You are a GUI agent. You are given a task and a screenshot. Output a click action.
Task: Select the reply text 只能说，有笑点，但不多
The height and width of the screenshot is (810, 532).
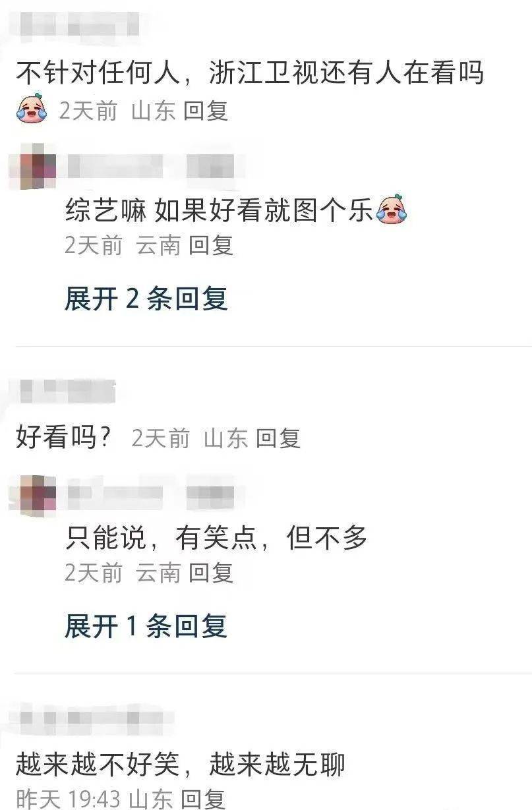[x=216, y=539]
